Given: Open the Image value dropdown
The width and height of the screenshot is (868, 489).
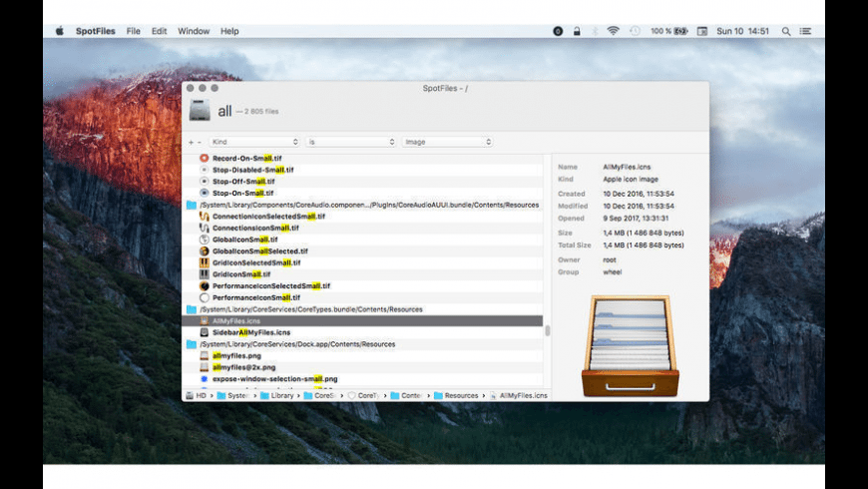Looking at the screenshot, I should pos(447,142).
